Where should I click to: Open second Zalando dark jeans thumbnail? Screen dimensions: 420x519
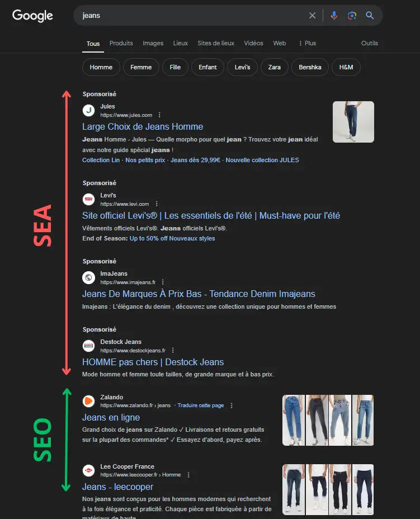pos(317,420)
